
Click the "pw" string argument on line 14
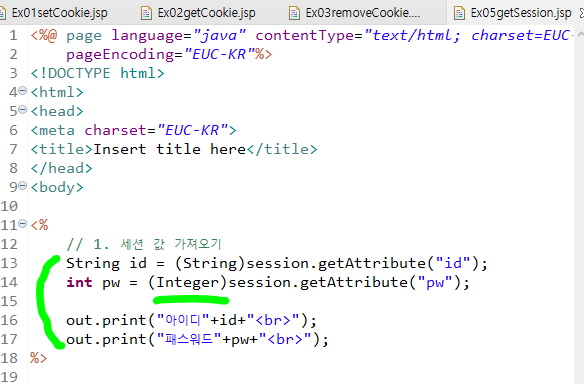[x=435, y=282]
